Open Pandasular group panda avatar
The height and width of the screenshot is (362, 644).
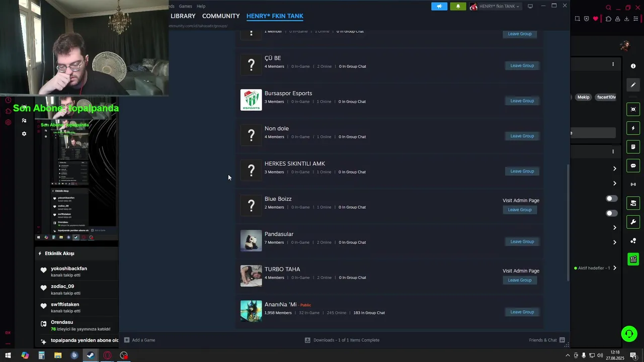251,241
